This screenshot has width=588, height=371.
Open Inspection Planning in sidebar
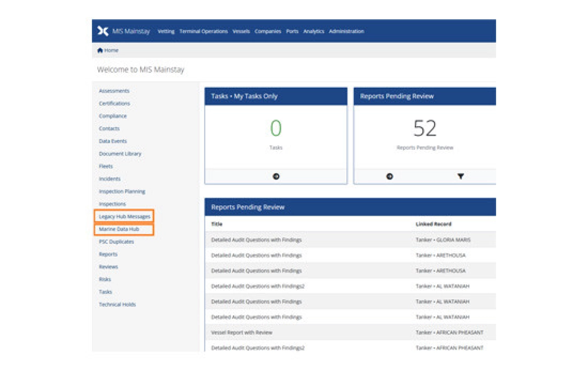(x=122, y=191)
